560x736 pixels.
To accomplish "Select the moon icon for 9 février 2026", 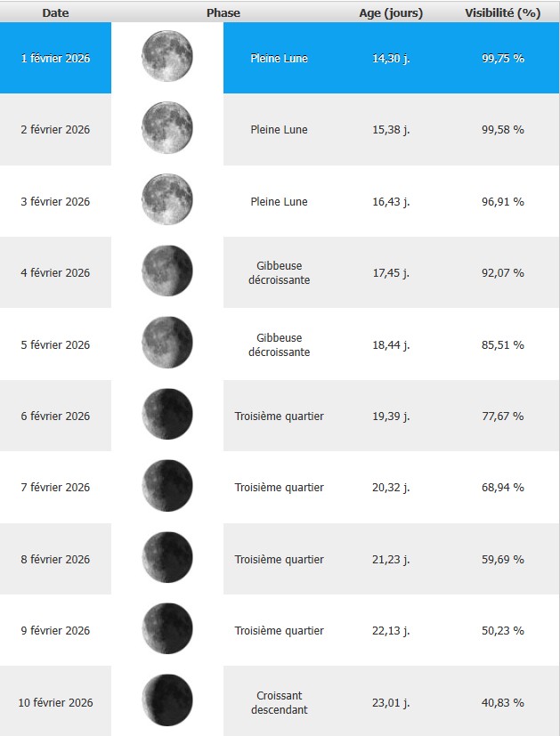I will [x=167, y=629].
